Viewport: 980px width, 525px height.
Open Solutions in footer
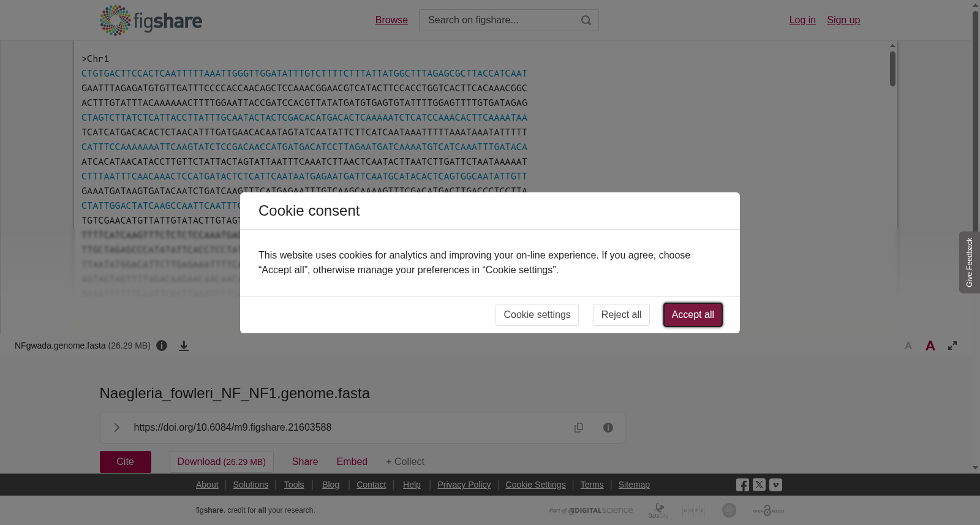tap(251, 485)
